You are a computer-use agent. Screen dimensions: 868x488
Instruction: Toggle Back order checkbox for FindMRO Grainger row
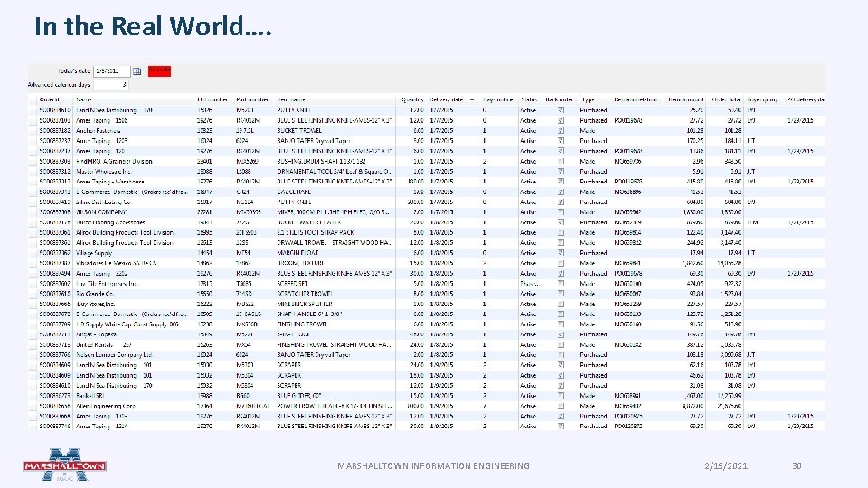pos(561,161)
